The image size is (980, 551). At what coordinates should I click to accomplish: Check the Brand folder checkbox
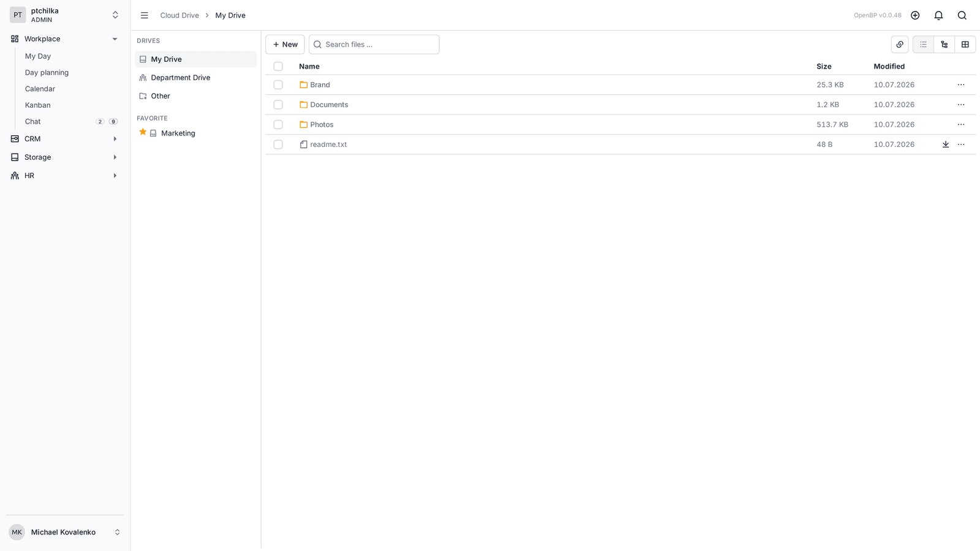pyautogui.click(x=278, y=85)
